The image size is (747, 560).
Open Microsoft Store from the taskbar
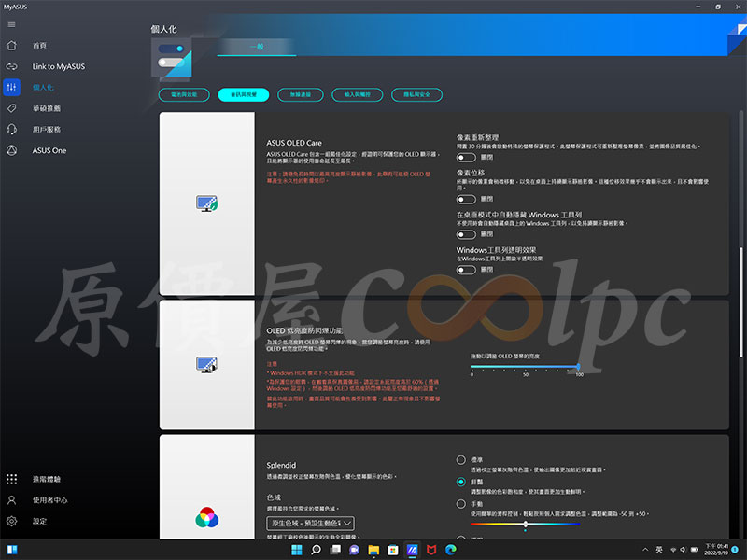point(392,550)
